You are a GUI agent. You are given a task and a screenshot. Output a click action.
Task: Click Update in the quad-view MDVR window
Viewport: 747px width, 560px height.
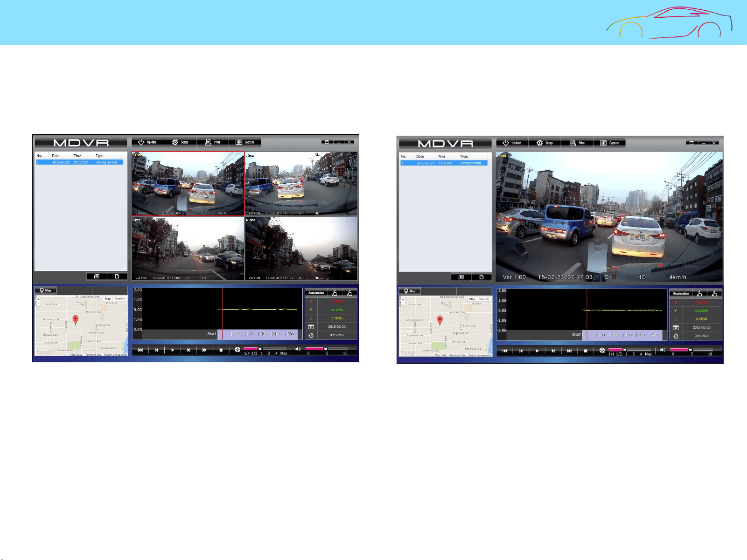147,142
